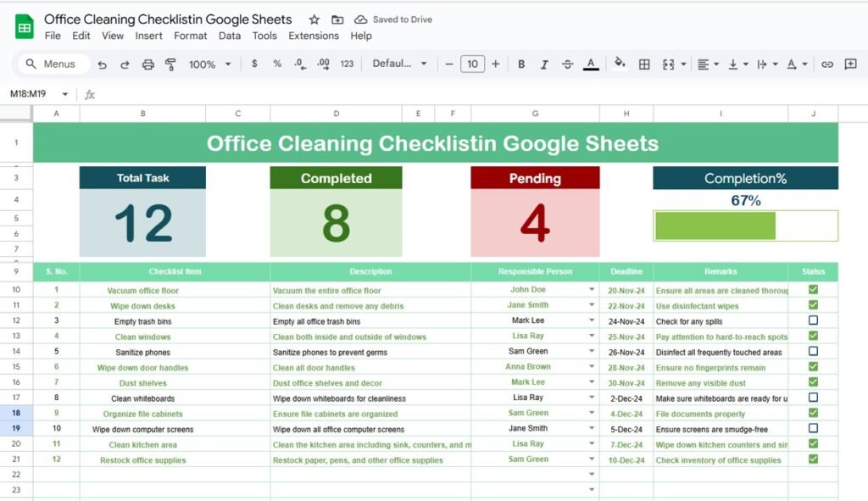
Task: Insert a comment using the toolbar icon
Action: tap(853, 64)
